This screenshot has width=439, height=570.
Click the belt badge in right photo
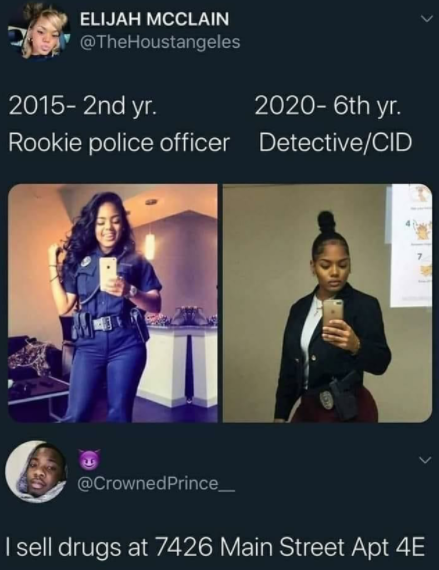326,400
